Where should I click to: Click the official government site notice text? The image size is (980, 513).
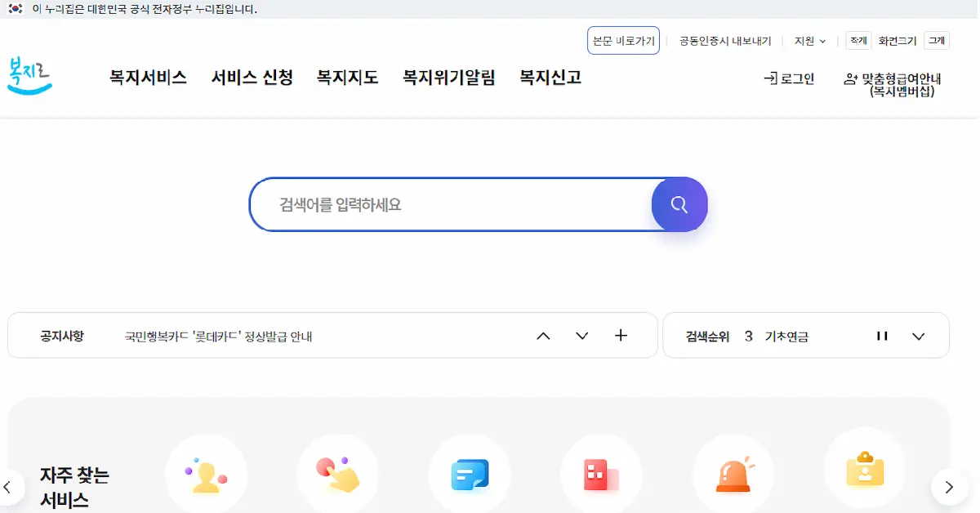[145, 9]
